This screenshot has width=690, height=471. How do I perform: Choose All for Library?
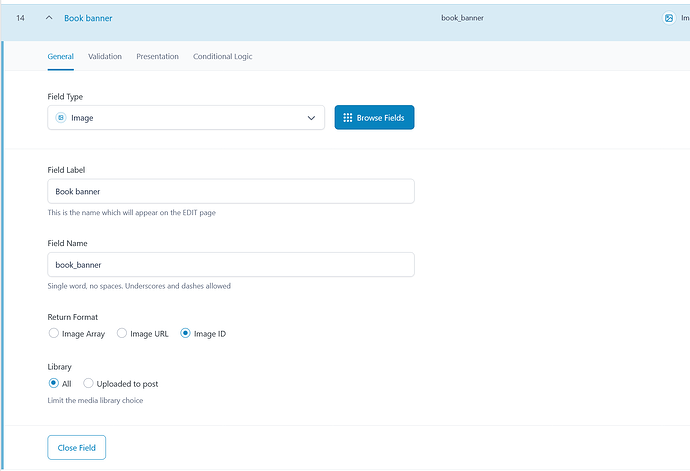(x=54, y=383)
